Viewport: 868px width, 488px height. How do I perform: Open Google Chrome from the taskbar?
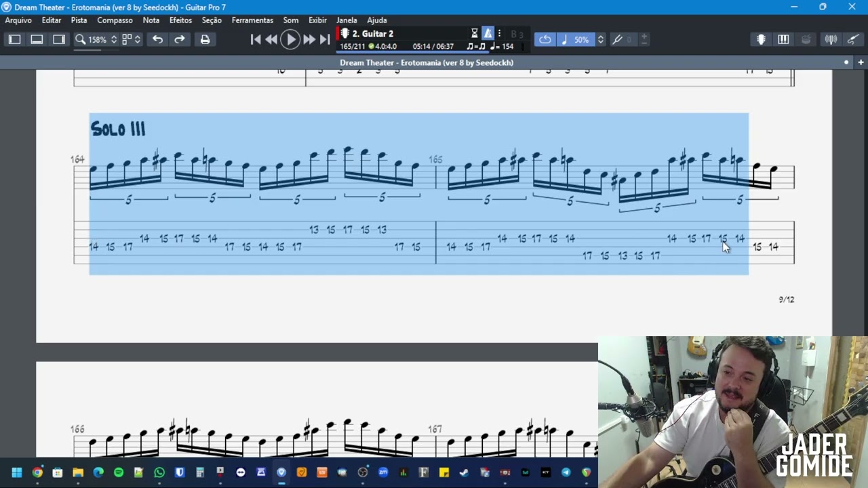(x=37, y=472)
